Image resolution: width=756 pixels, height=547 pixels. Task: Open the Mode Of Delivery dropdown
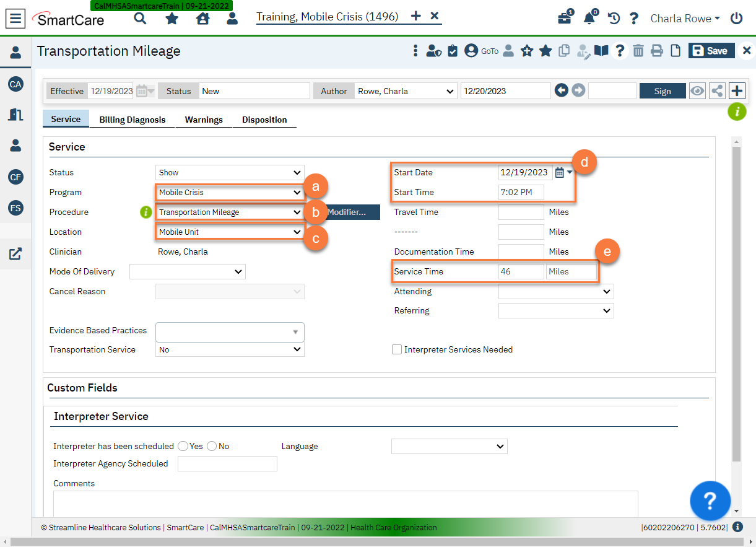click(188, 271)
